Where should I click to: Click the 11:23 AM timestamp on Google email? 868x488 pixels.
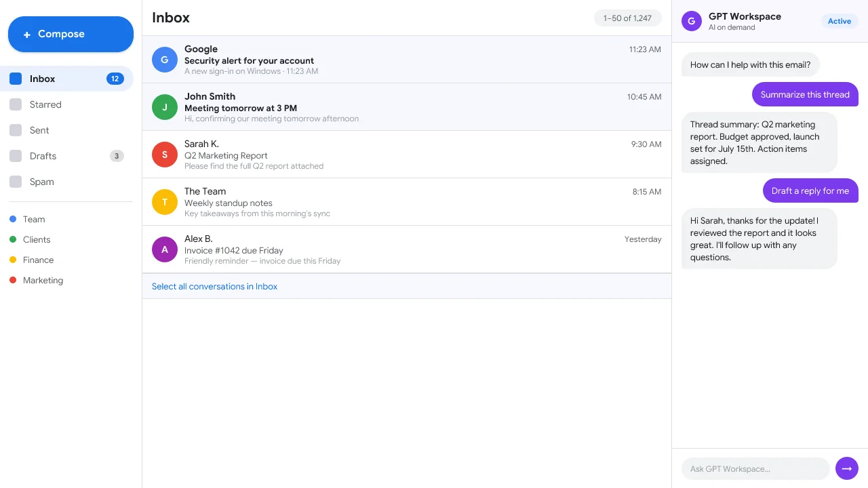[645, 49]
